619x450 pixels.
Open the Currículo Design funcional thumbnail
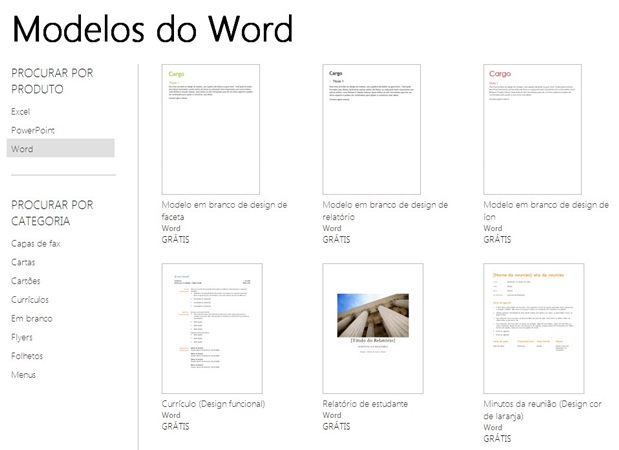212,328
